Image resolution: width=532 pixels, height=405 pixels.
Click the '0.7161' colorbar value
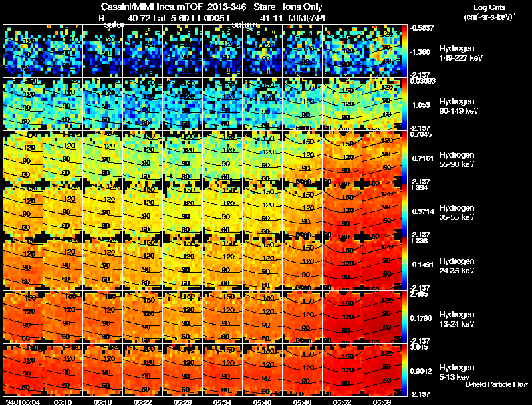(x=422, y=158)
